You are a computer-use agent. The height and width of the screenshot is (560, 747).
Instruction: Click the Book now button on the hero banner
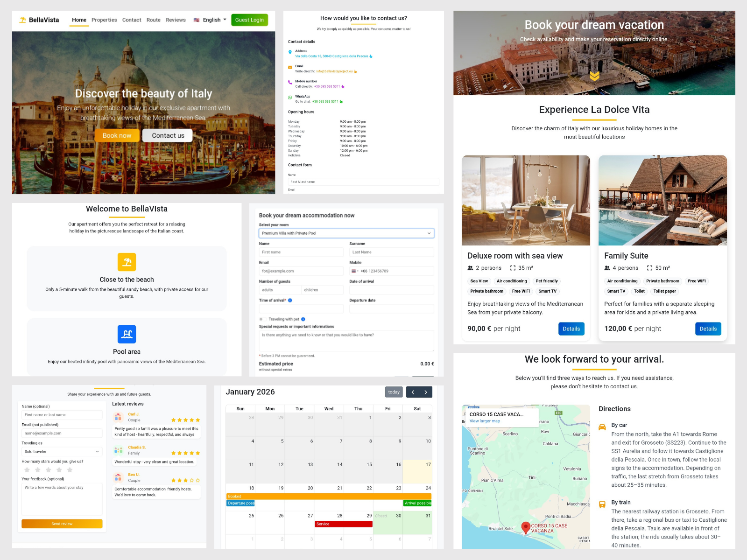[x=117, y=135]
